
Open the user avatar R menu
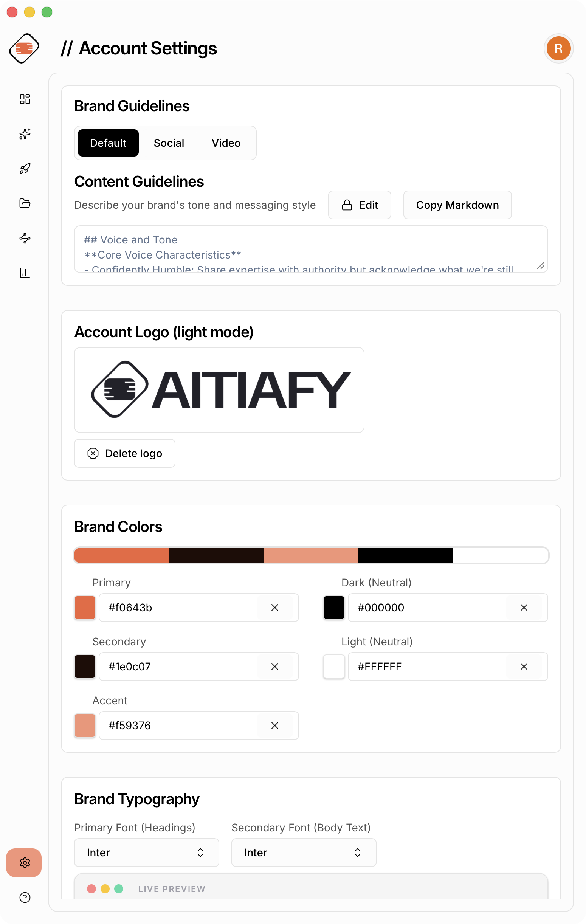click(558, 48)
